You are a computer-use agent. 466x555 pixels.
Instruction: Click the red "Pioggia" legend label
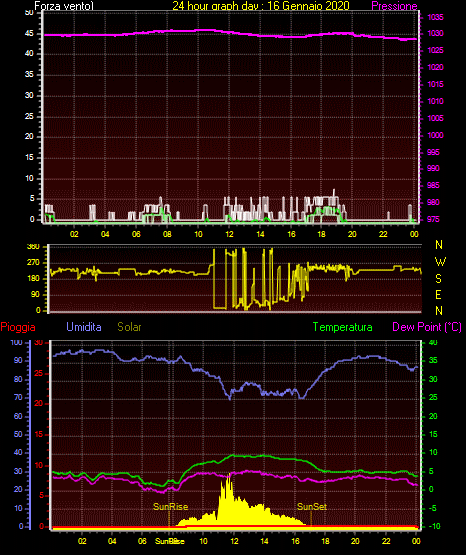(18, 327)
